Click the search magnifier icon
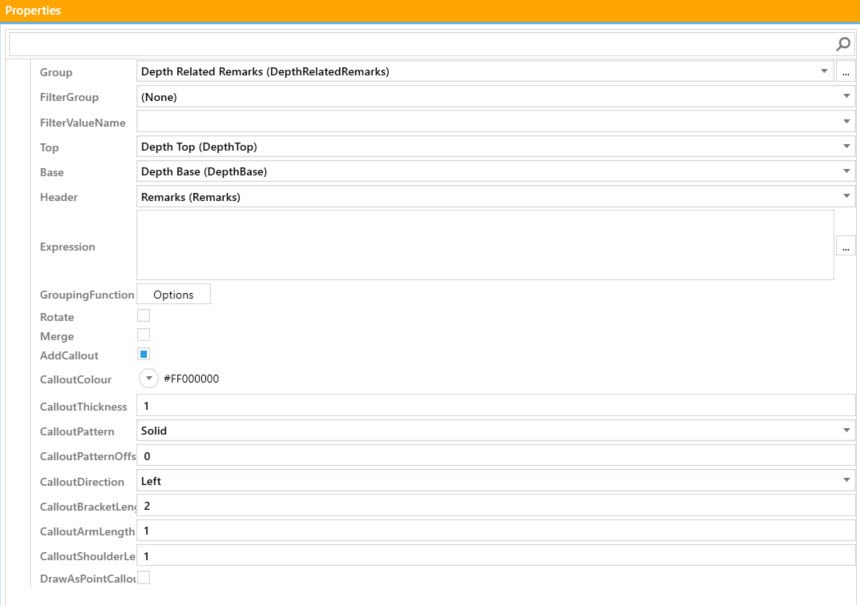 coord(843,44)
